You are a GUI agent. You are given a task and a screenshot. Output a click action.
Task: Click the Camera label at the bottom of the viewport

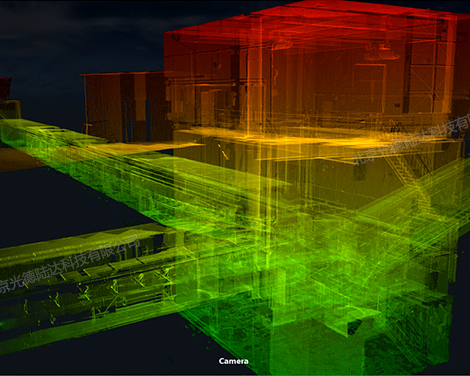click(233, 361)
